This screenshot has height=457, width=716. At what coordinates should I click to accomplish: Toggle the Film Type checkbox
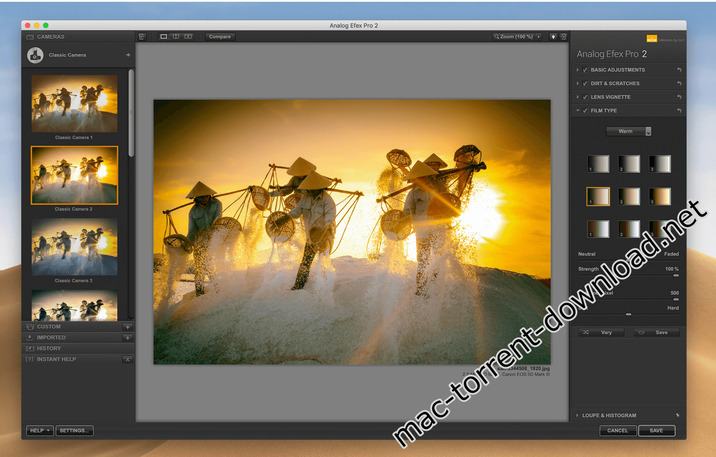pos(586,110)
